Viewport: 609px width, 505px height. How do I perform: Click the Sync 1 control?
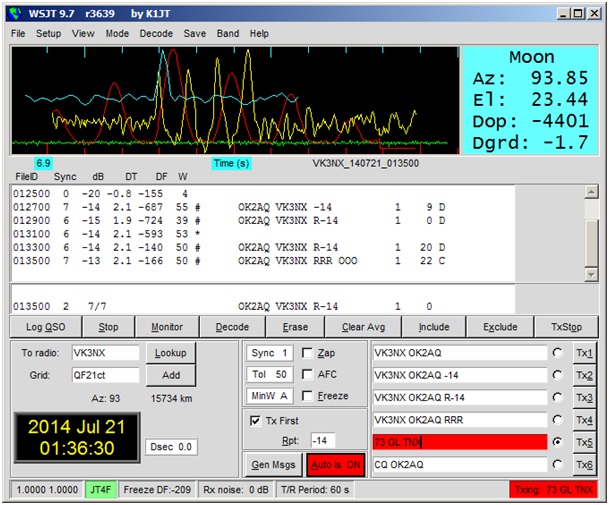[x=269, y=353]
